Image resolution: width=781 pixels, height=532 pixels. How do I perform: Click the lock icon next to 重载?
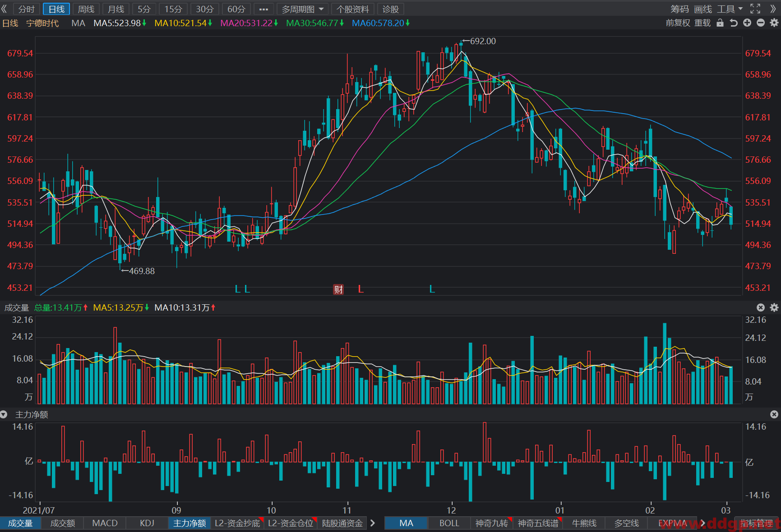coord(720,23)
